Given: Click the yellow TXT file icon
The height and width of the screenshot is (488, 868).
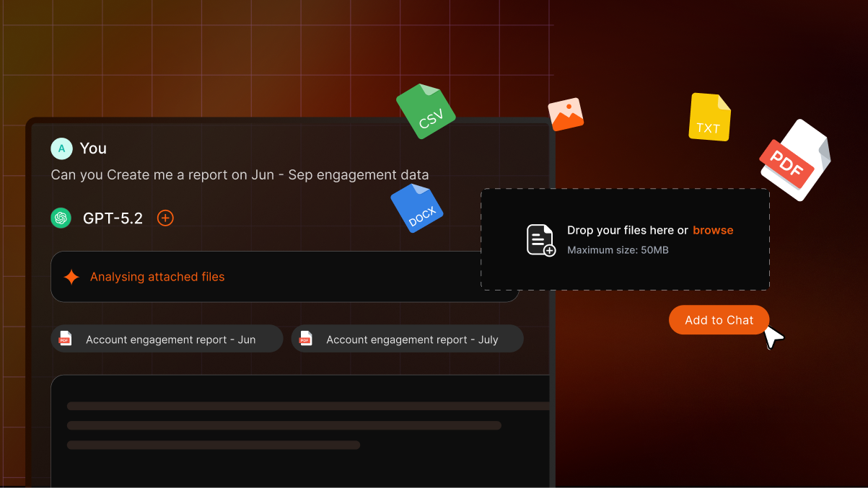Looking at the screenshot, I should pyautogui.click(x=710, y=117).
